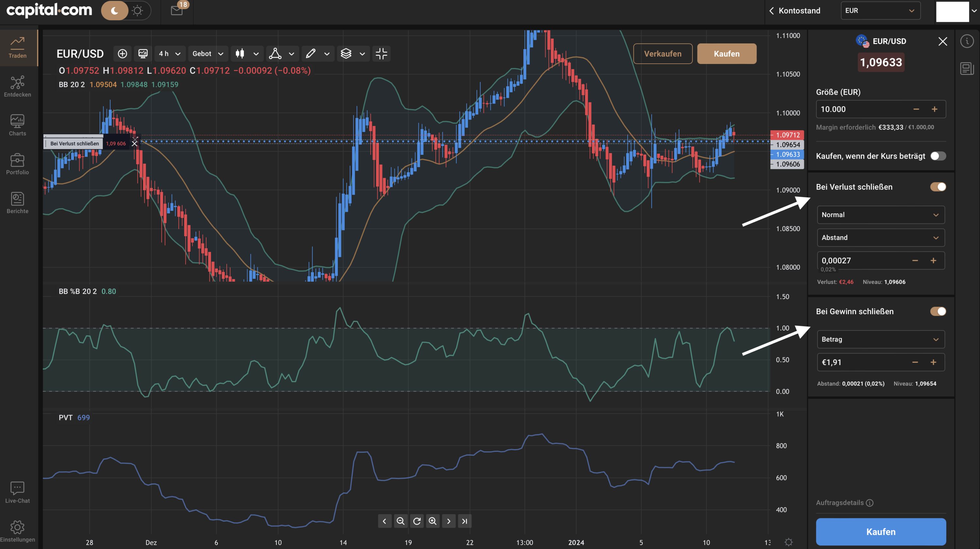Click the indicators triangle icon
The width and height of the screenshot is (980, 549).
(275, 54)
